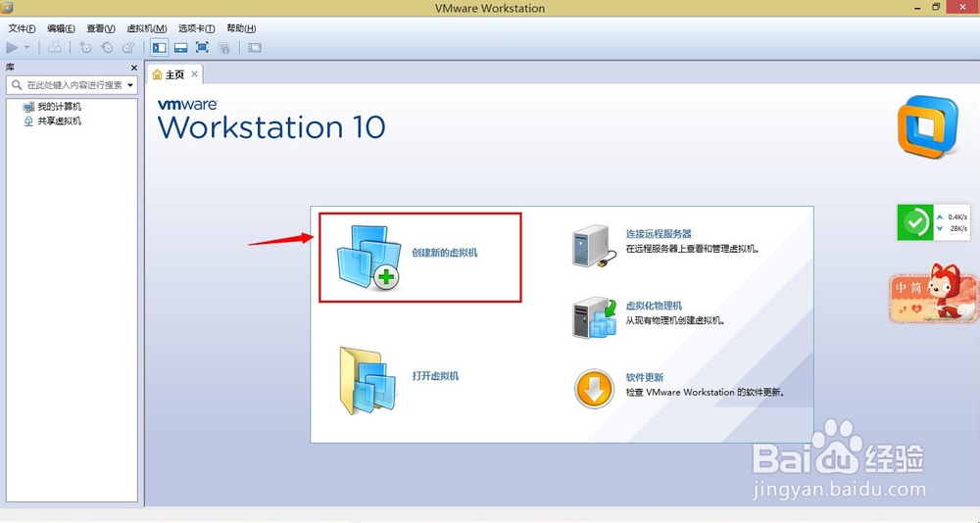Click the Power On play toolbar button
The width and height of the screenshot is (980, 523).
tap(12, 47)
